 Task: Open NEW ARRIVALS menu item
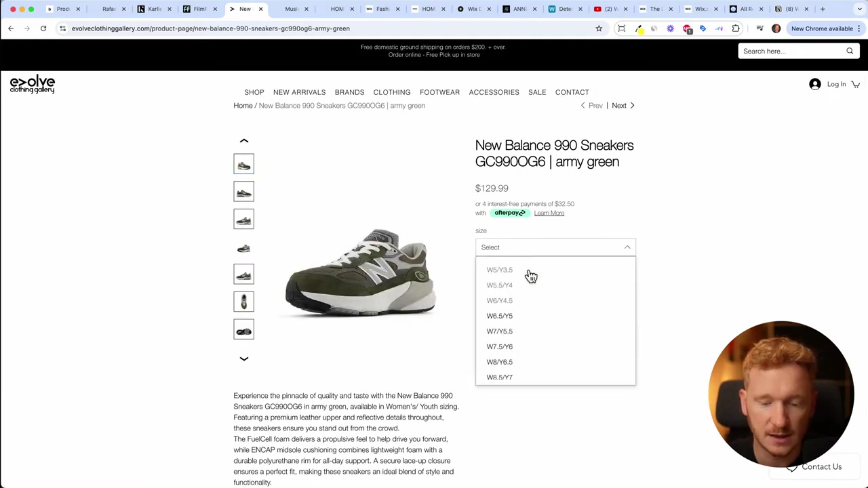pyautogui.click(x=299, y=92)
